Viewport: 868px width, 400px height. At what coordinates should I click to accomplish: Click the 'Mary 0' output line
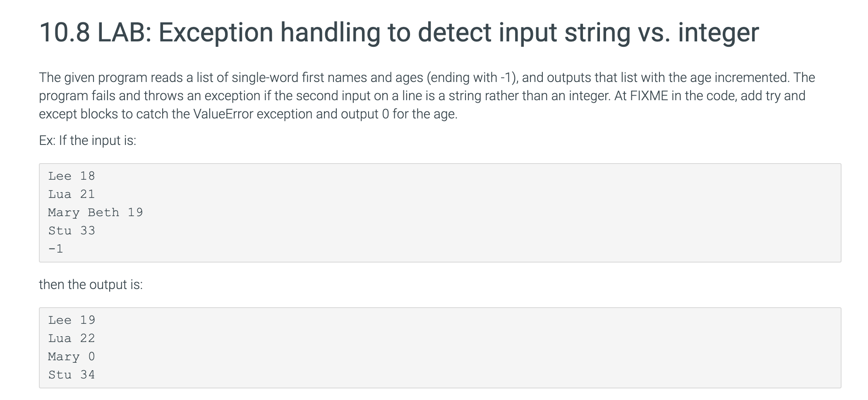(x=72, y=357)
